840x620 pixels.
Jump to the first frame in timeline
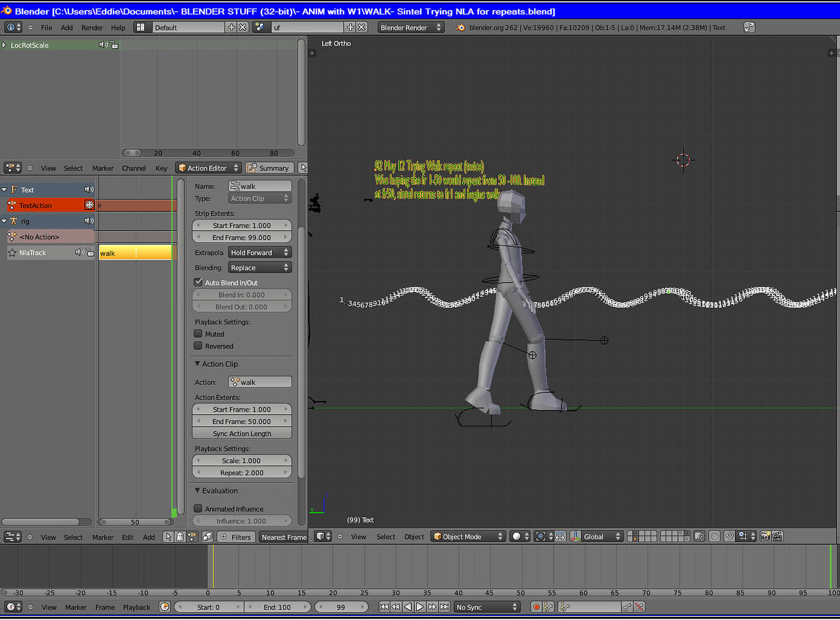384,607
